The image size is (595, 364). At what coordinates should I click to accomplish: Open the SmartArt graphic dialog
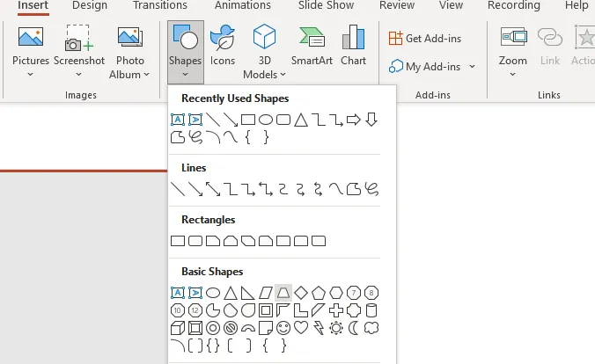pyautogui.click(x=312, y=47)
